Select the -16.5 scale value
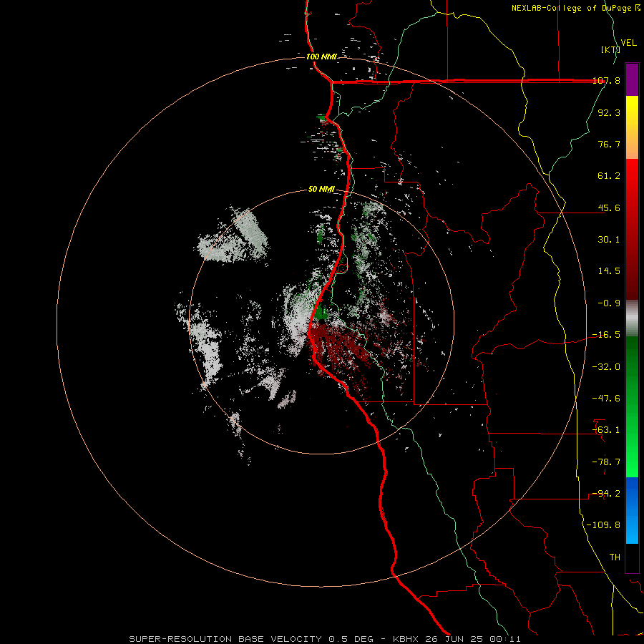644x644 pixels. pyautogui.click(x=606, y=335)
